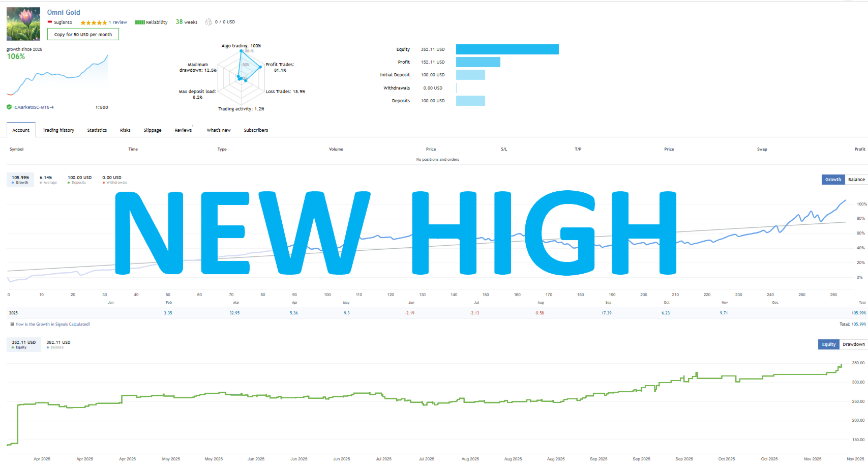The height and width of the screenshot is (467, 868).
Task: Sort positions by Symbol column header
Action: (x=17, y=149)
